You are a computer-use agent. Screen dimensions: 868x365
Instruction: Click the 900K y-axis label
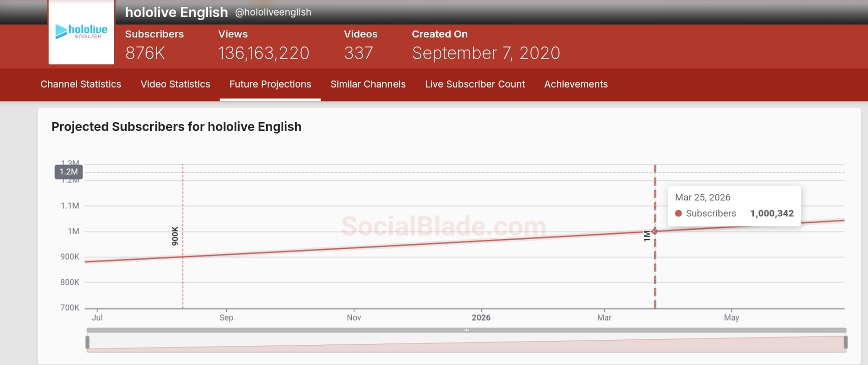[70, 257]
